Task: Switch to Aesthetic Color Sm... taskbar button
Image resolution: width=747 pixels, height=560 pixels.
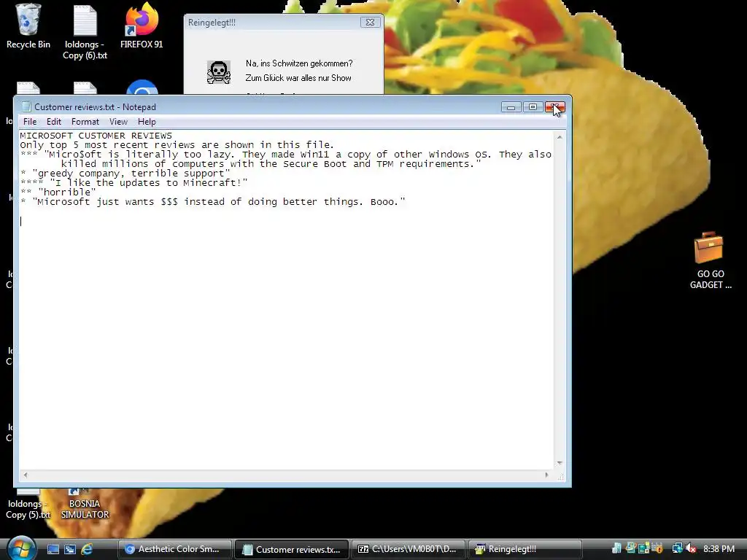Action: tap(175, 549)
